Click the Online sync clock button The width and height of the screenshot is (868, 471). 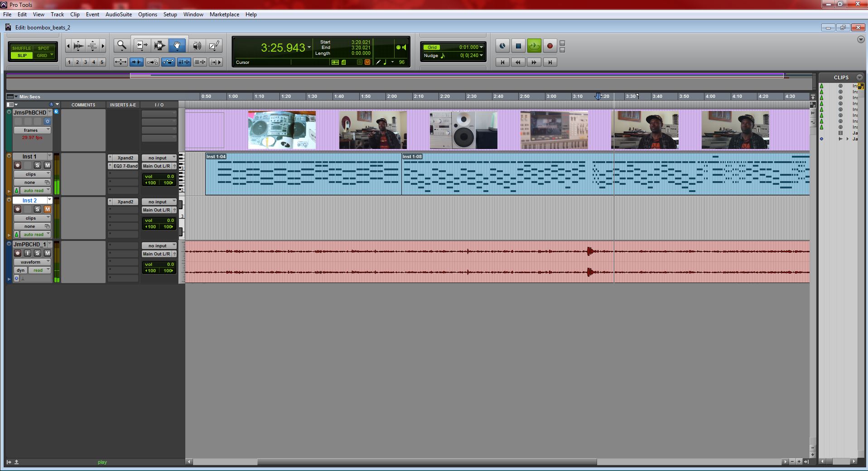click(x=502, y=46)
